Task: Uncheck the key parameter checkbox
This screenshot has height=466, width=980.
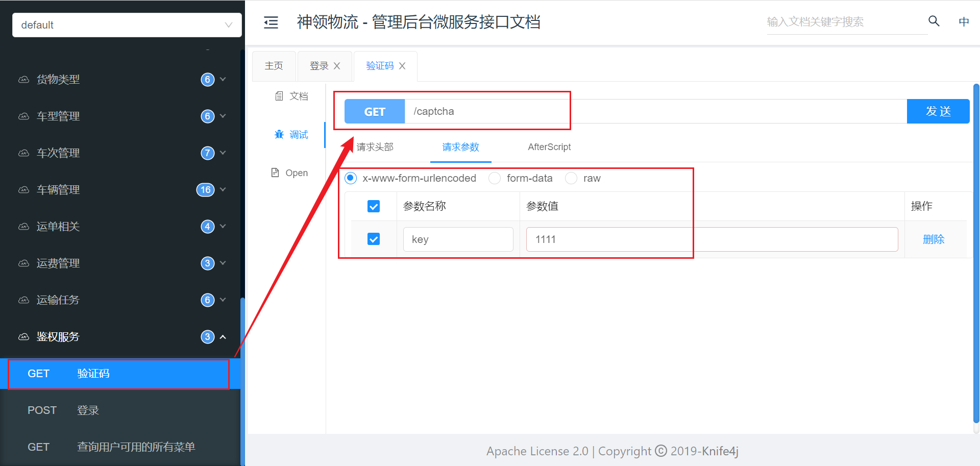Action: click(374, 239)
